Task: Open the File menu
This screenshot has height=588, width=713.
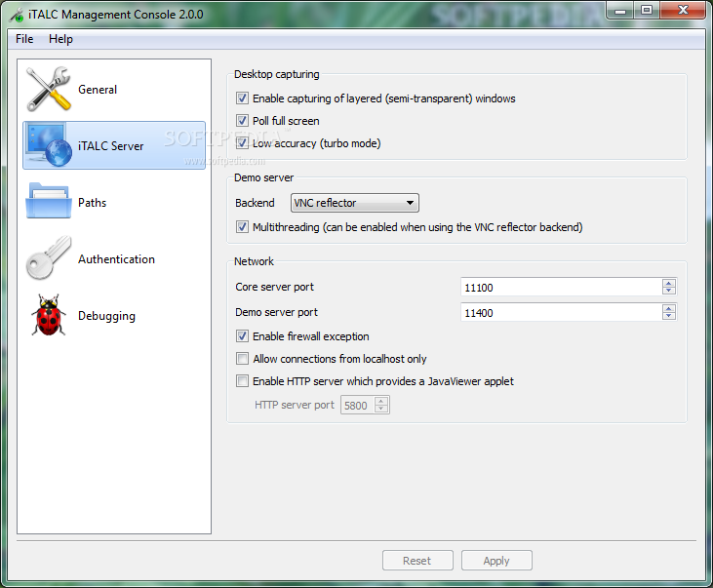Action: (x=24, y=39)
